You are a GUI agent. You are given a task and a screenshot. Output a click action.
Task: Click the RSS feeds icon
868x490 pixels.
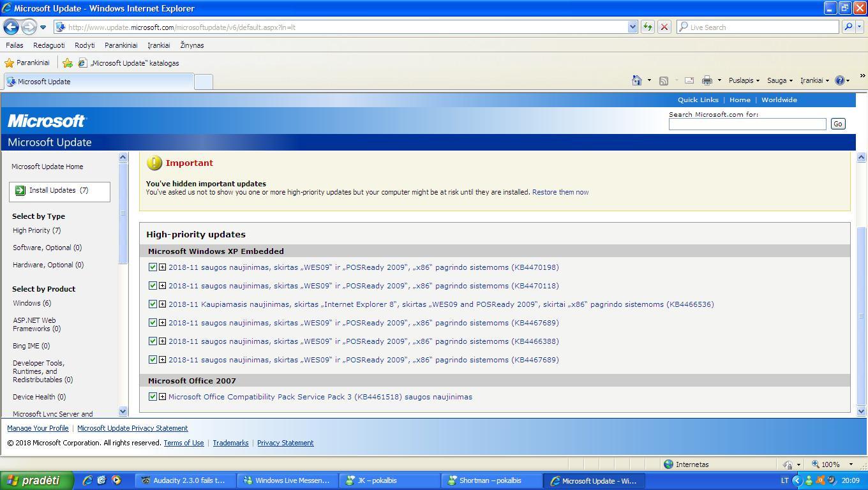point(664,80)
